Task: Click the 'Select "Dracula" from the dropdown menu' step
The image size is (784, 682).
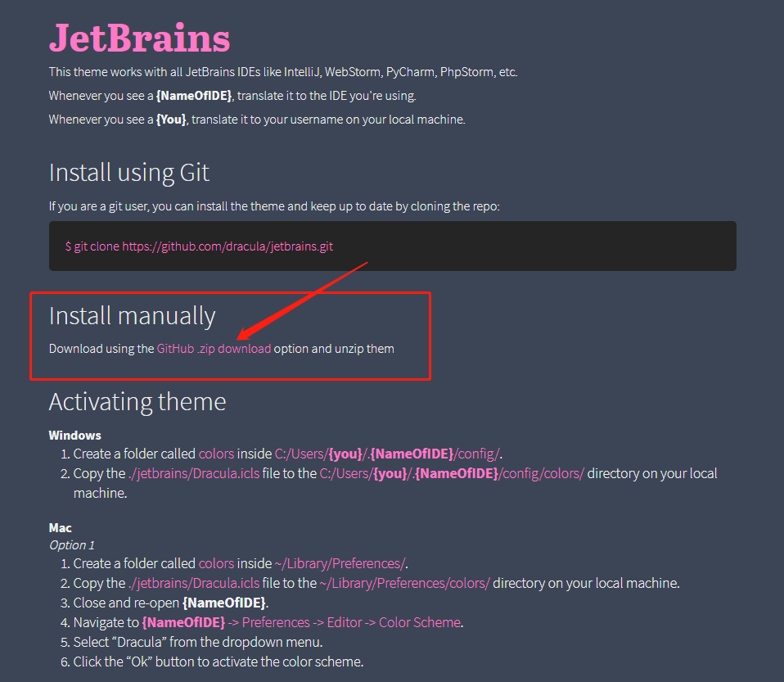Action: 198,642
